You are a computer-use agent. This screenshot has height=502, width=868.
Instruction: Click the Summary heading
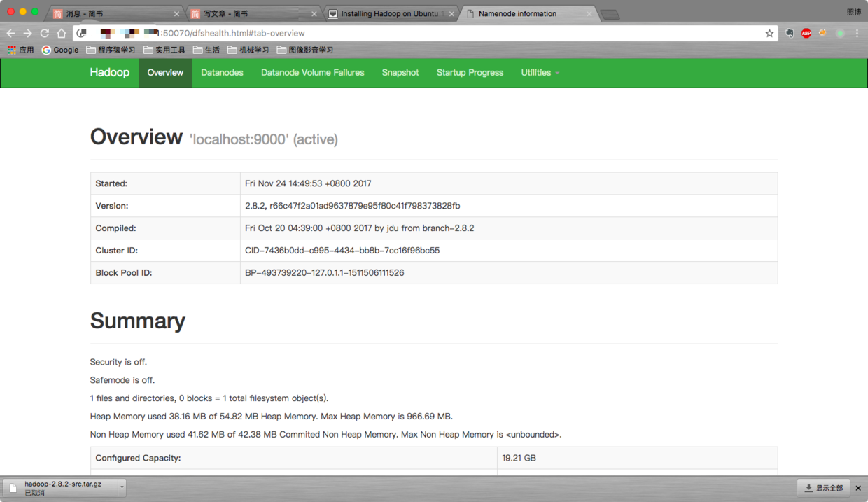click(138, 321)
